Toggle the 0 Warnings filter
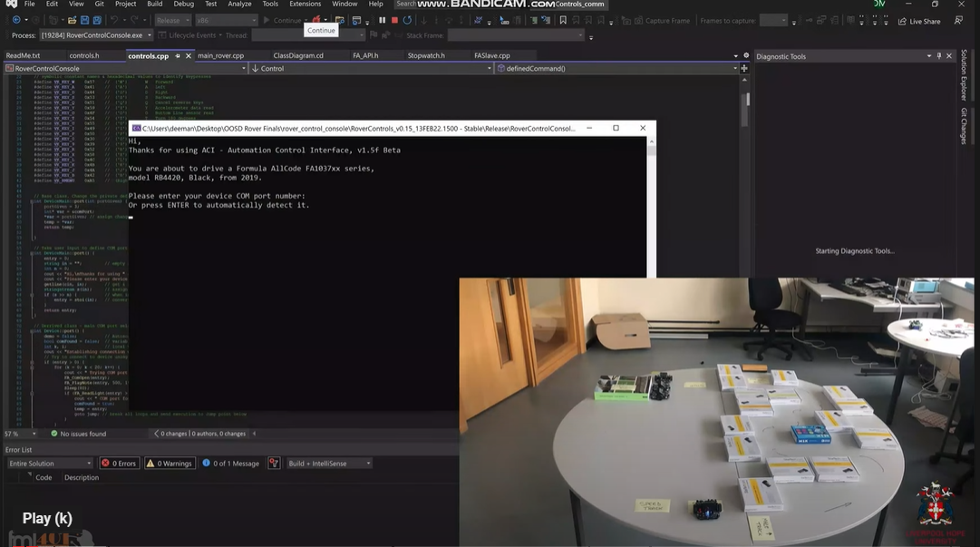 point(170,464)
